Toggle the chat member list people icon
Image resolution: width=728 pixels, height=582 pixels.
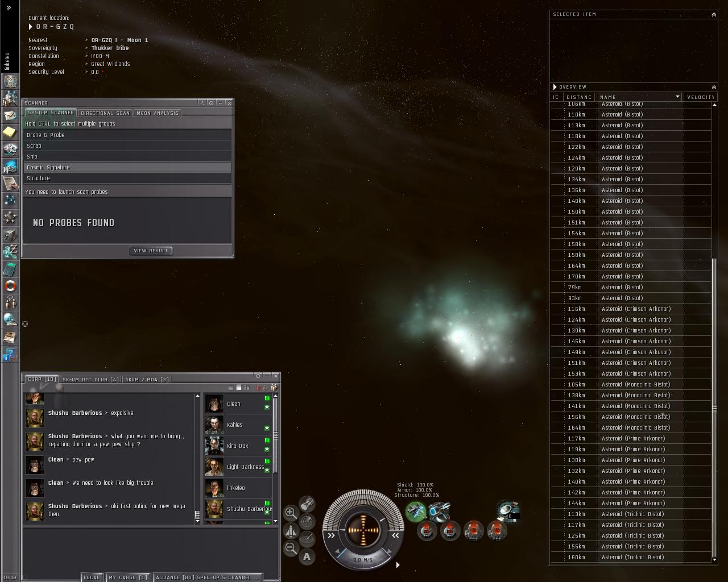point(274,388)
